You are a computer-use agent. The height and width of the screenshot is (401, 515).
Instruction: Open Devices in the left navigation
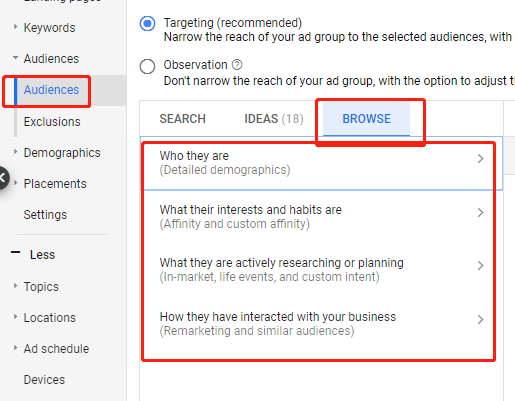pyautogui.click(x=44, y=379)
